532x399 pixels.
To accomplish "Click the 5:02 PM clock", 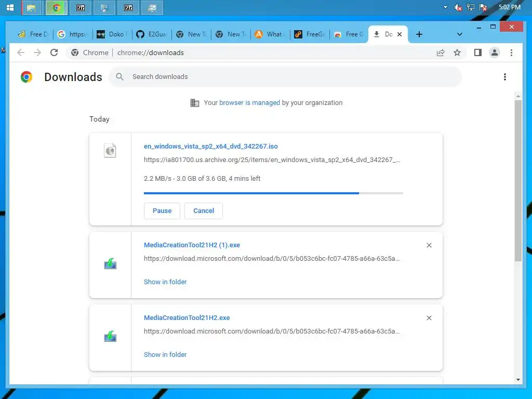I will (509, 7).
